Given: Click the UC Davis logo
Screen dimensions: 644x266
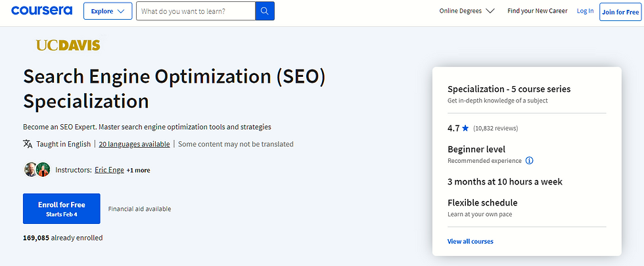Looking at the screenshot, I should 68,45.
